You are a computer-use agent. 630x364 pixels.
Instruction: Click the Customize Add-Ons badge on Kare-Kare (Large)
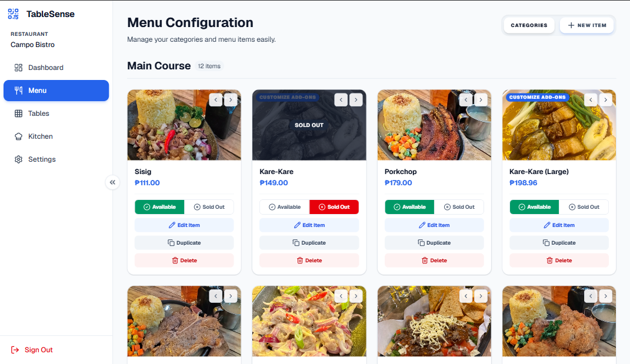coord(537,97)
